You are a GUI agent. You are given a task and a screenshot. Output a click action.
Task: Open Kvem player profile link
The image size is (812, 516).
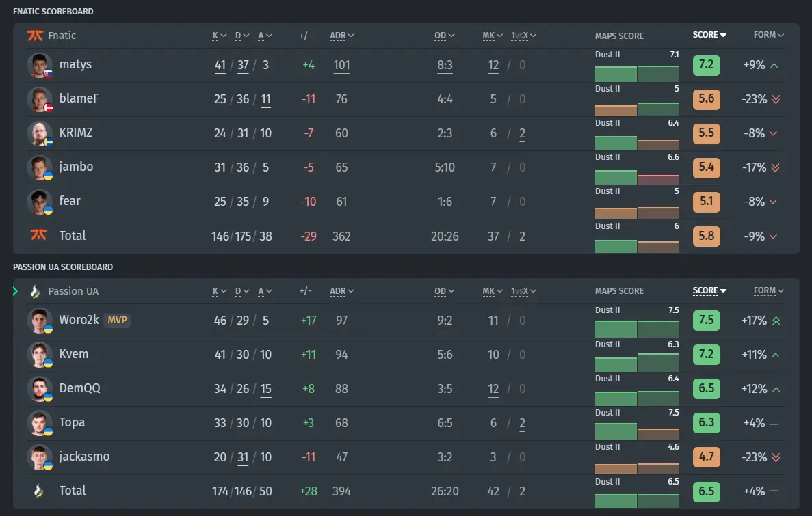click(x=73, y=355)
